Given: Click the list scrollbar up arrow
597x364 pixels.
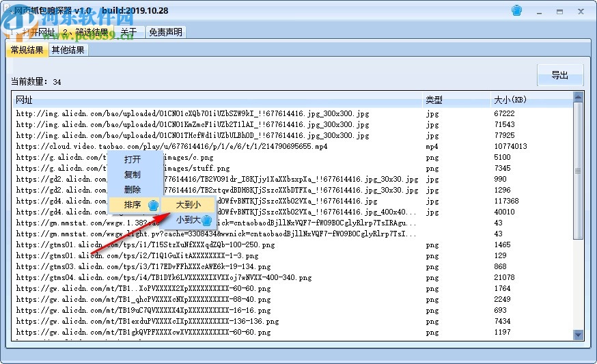Looking at the screenshot, I should point(578,97).
